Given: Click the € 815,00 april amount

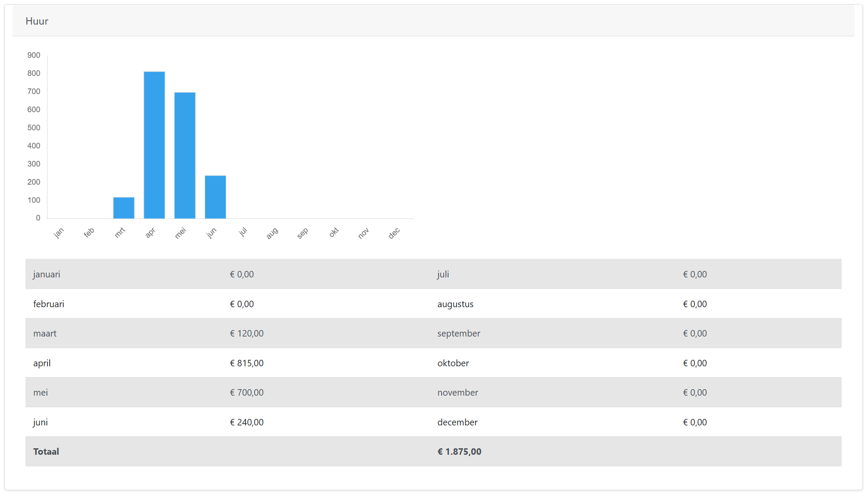Looking at the screenshot, I should pos(246,363).
